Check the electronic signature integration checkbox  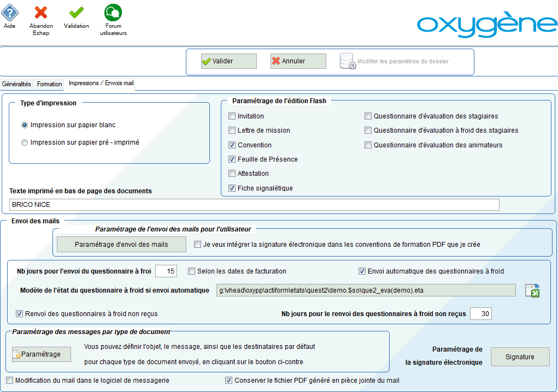pyautogui.click(x=197, y=245)
